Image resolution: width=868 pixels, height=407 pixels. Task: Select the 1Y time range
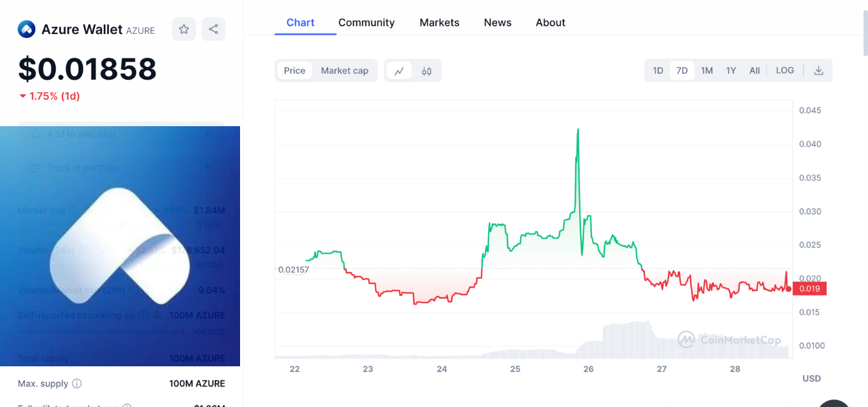pyautogui.click(x=731, y=71)
